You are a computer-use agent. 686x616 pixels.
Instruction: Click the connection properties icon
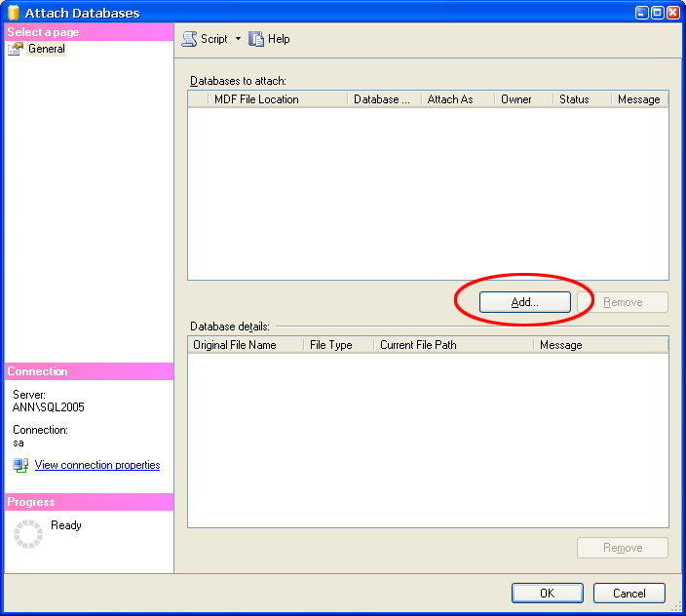click(x=20, y=466)
